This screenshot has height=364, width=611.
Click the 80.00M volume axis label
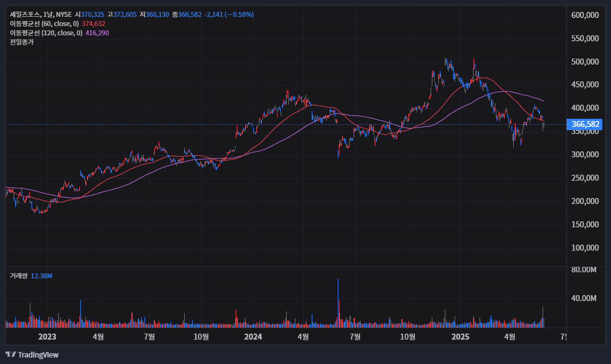[584, 270]
